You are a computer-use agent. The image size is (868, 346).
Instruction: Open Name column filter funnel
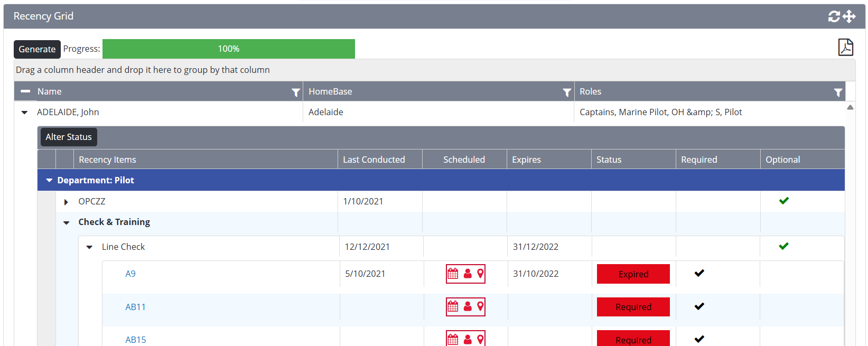coord(296,92)
